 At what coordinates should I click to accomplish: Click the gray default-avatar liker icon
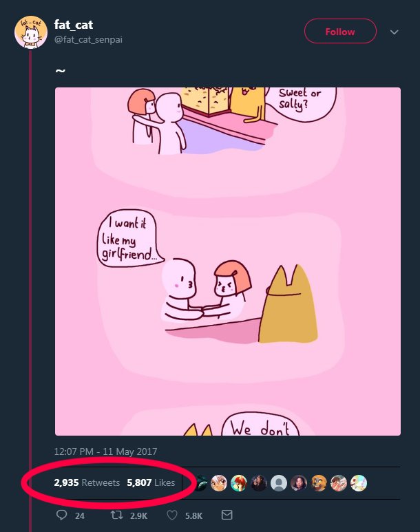pos(279,483)
